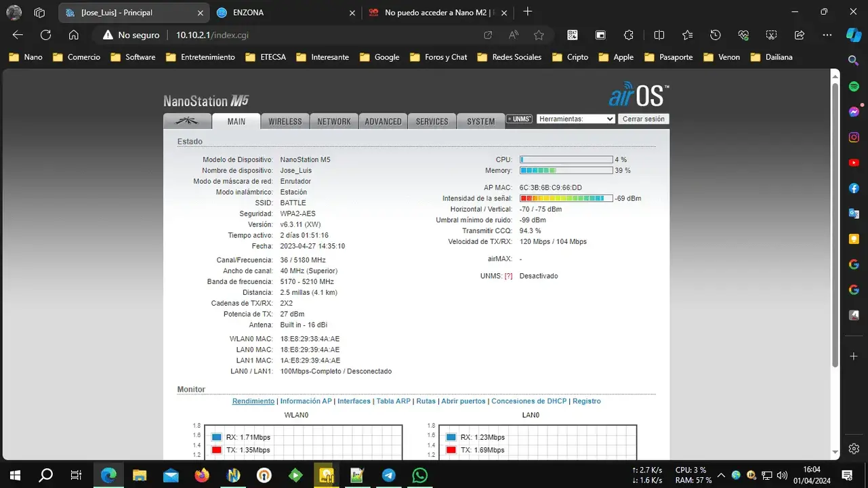Open Messenger in the sidebar
Image resolution: width=868 pixels, height=488 pixels.
(854, 112)
